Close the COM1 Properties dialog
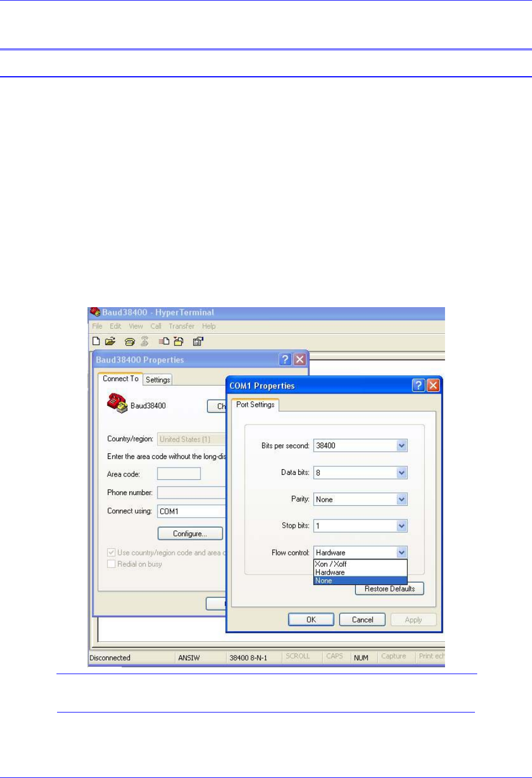Viewport: 532px width, 778px height. (433, 385)
